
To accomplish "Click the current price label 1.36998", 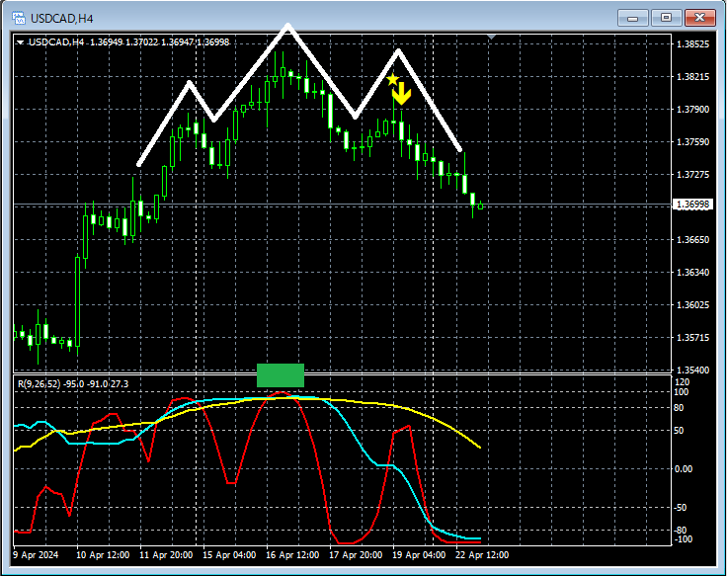I will (x=692, y=205).
